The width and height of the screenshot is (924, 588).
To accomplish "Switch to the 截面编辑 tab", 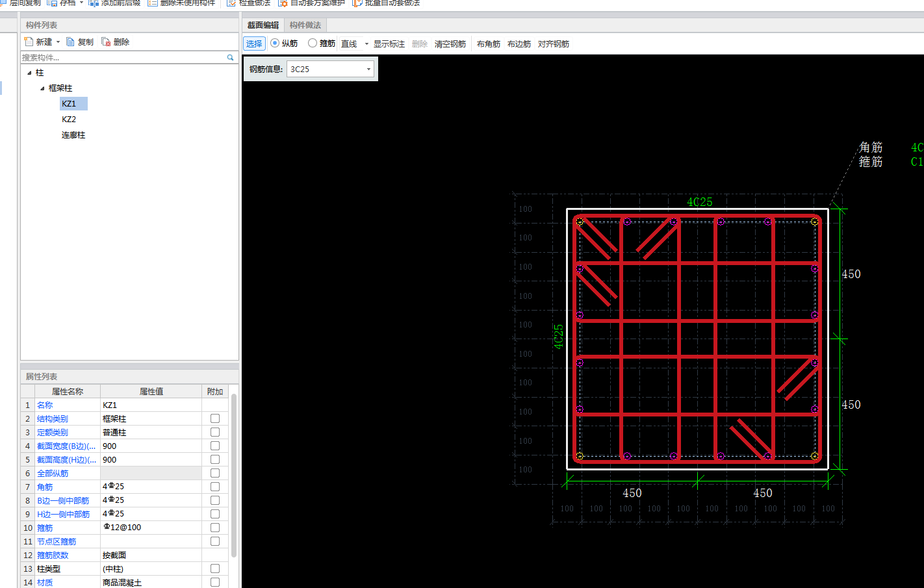I will tap(263, 25).
